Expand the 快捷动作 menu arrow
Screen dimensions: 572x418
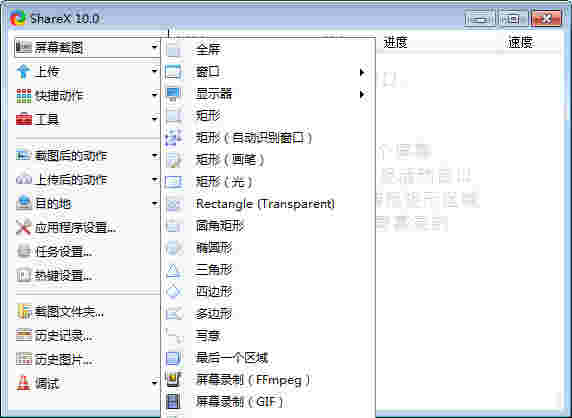click(x=155, y=96)
